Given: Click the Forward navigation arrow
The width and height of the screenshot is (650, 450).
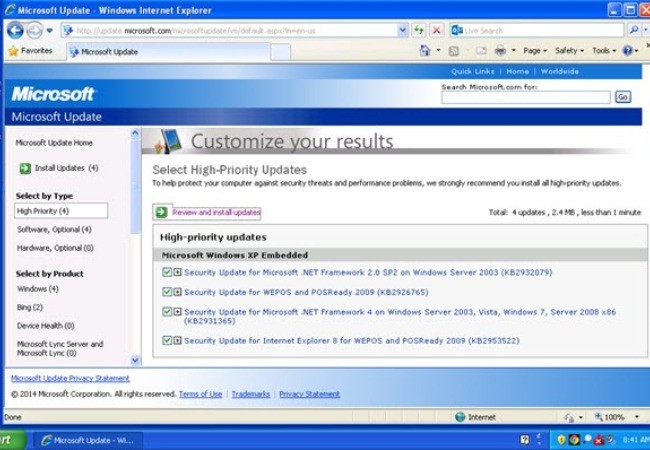Looking at the screenshot, I should click(34, 30).
